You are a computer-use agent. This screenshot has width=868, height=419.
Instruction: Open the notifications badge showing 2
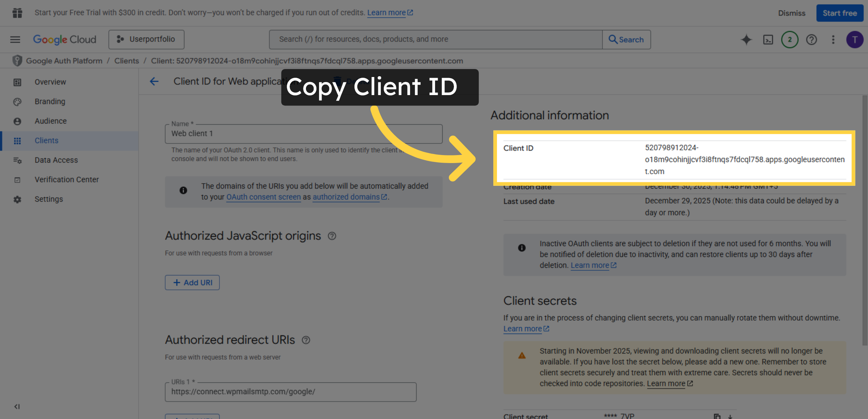[790, 39]
